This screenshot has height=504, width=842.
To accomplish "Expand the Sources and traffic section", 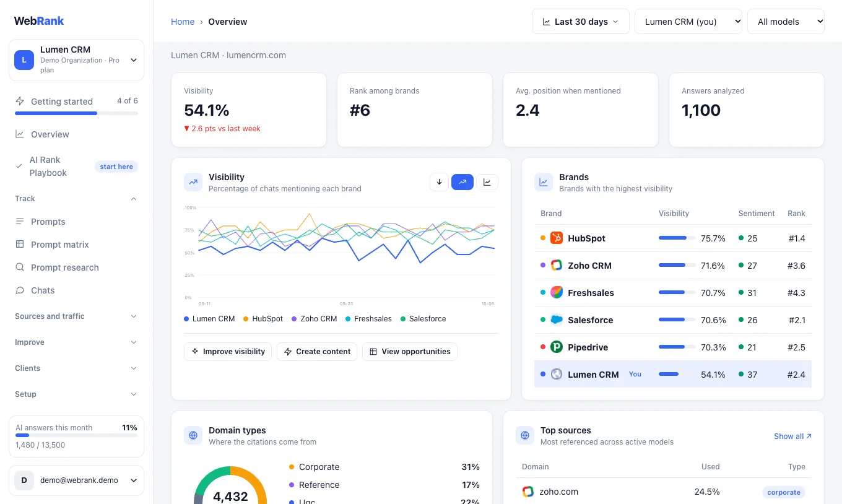I will pyautogui.click(x=76, y=316).
